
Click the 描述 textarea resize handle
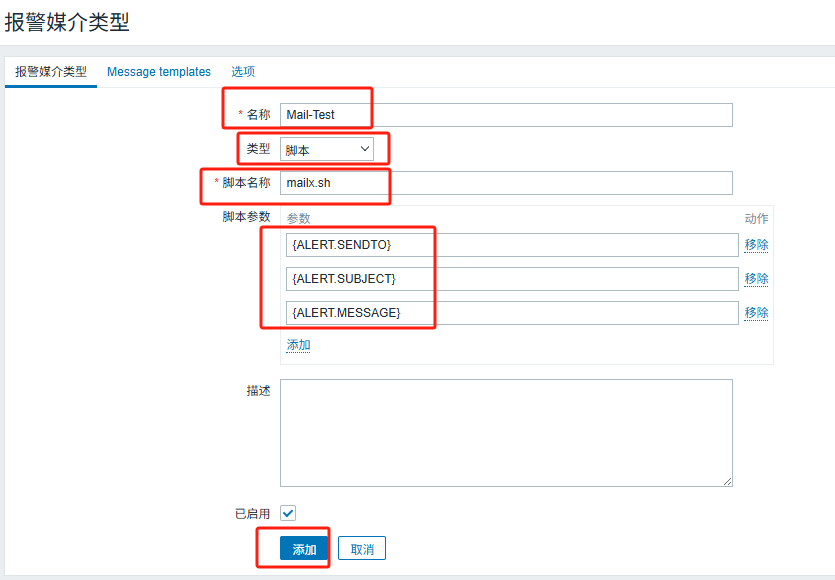(727, 481)
